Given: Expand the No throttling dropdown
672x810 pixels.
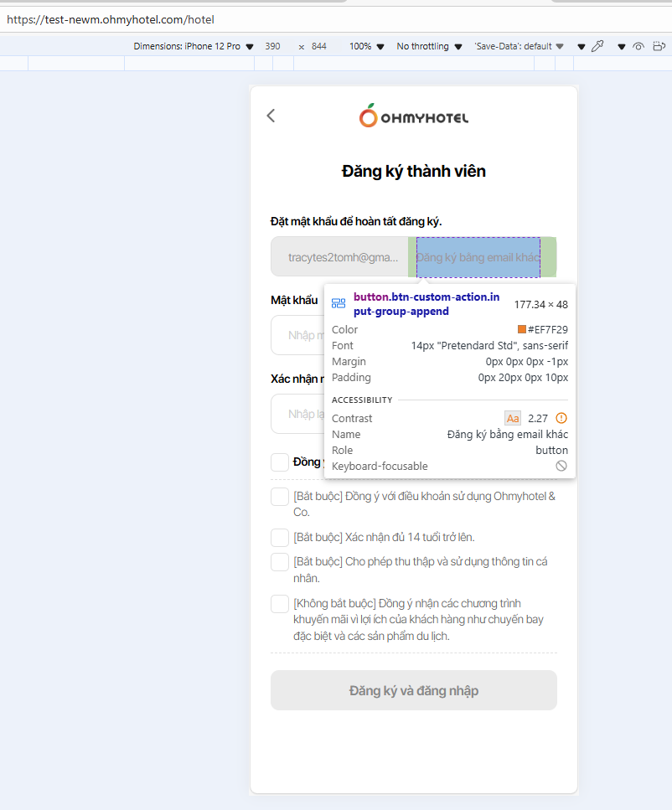Looking at the screenshot, I should click(429, 47).
